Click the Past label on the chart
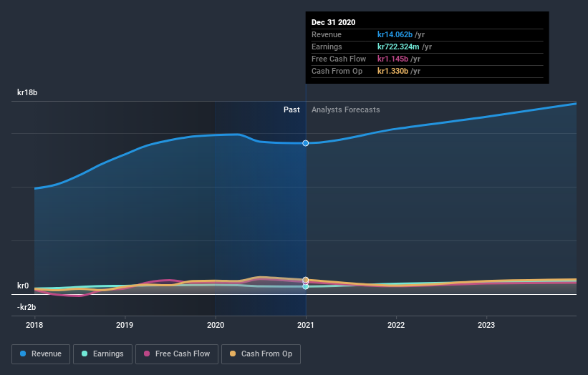The width and height of the screenshot is (588, 375). coord(291,109)
